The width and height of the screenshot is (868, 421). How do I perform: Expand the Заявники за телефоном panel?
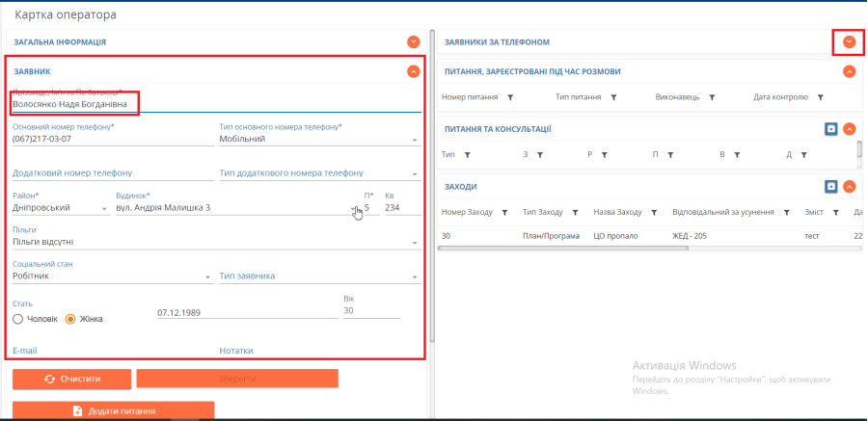click(849, 41)
